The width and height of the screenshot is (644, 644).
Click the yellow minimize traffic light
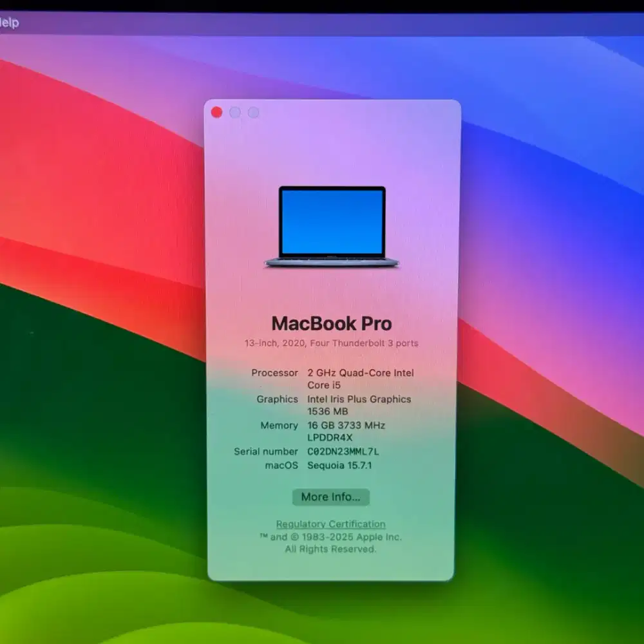236,111
